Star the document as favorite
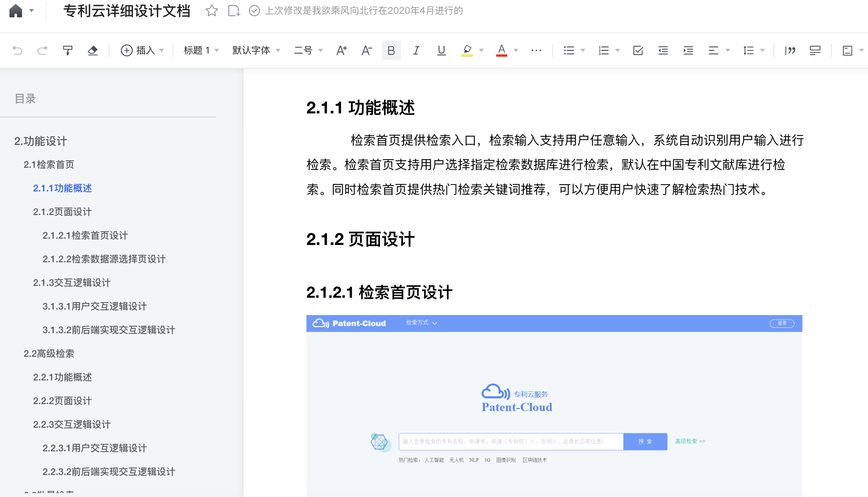The width and height of the screenshot is (868, 497). click(x=211, y=11)
